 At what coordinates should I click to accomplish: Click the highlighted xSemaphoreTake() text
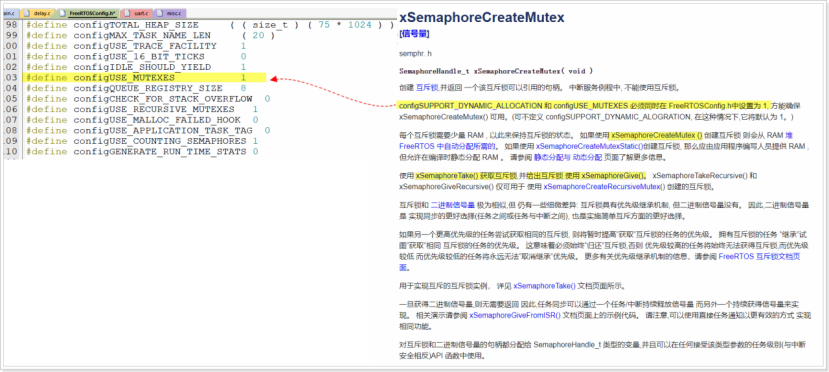coord(447,175)
